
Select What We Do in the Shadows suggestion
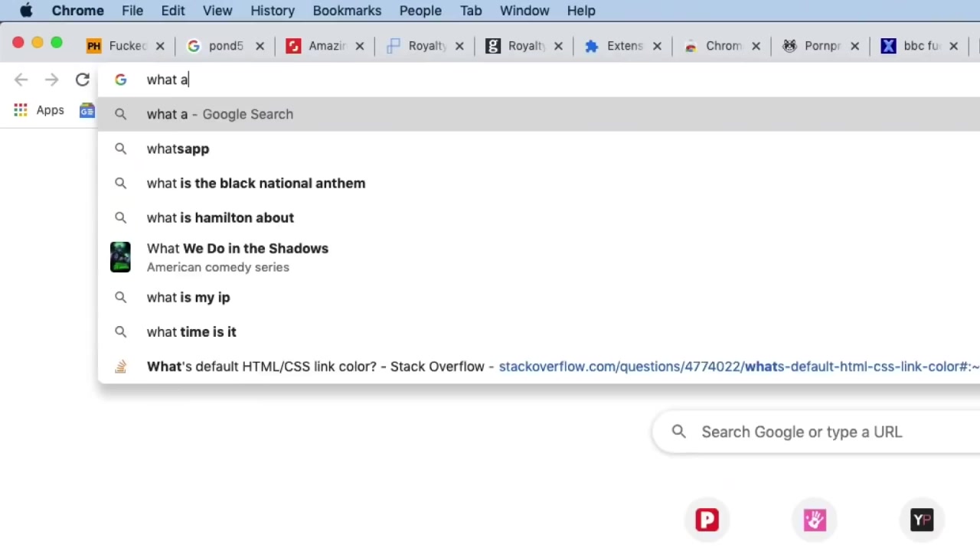539,257
